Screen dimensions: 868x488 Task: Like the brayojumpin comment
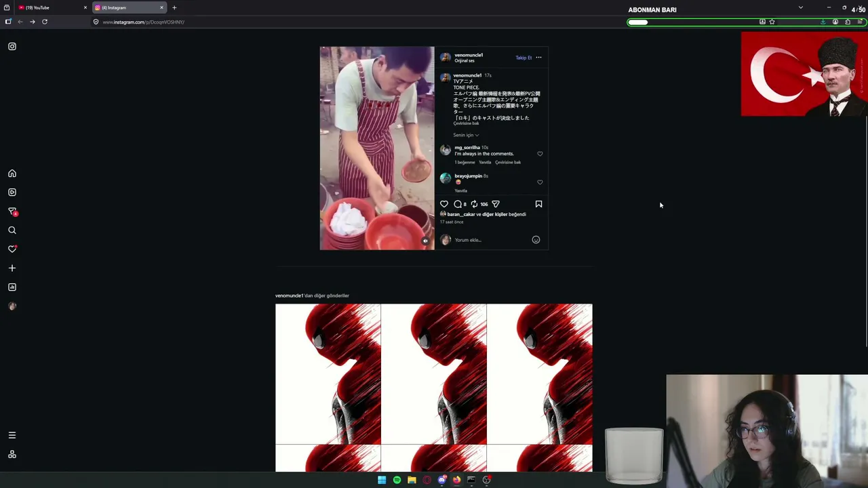click(540, 182)
